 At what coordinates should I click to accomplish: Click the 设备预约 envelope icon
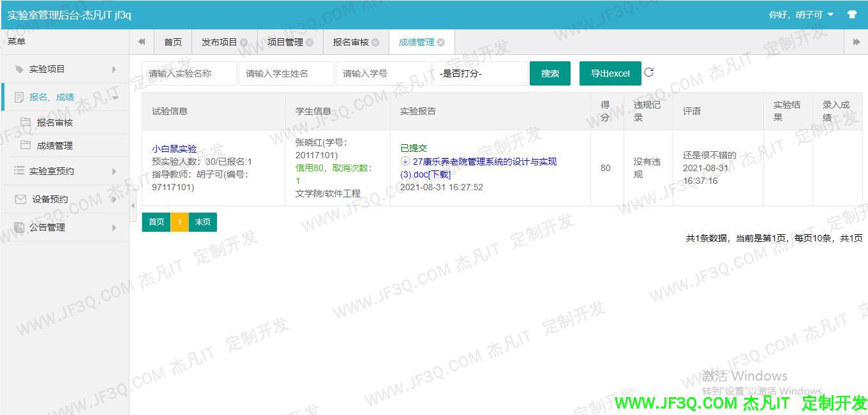[x=19, y=199]
